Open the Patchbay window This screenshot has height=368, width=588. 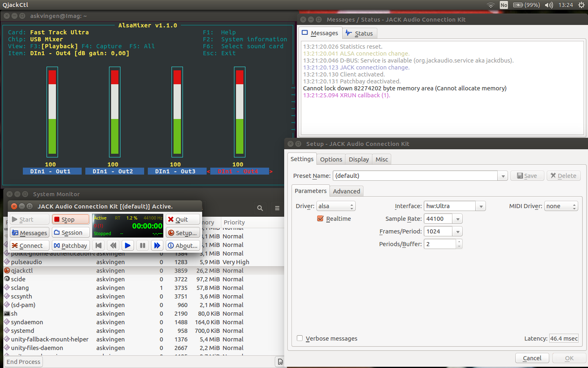point(71,245)
